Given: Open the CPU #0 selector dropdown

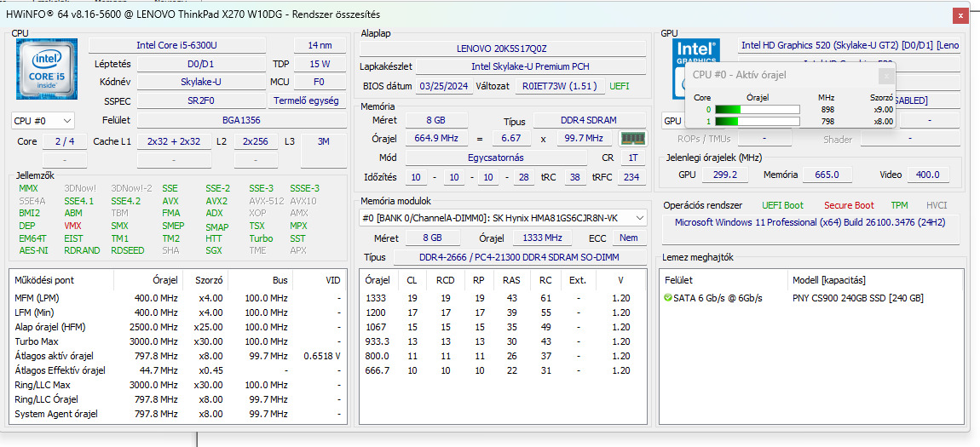Looking at the screenshot, I should coord(43,121).
